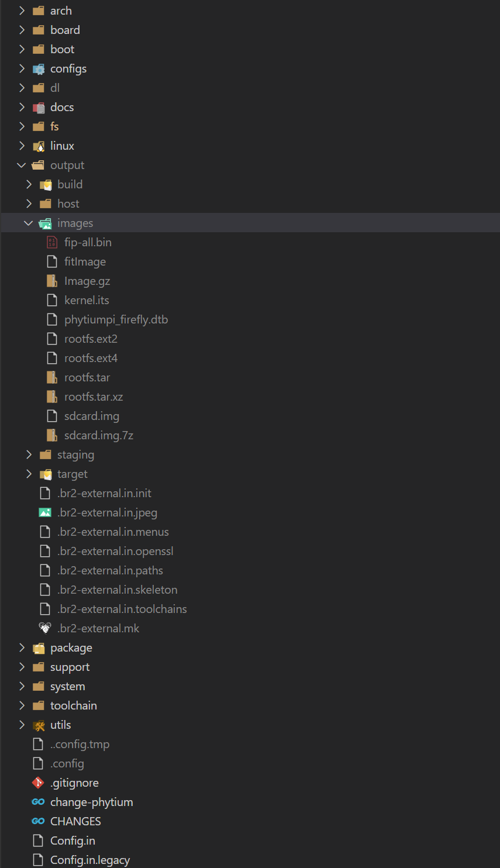Select the sdcard.img file
This screenshot has height=868, width=500.
92,416
